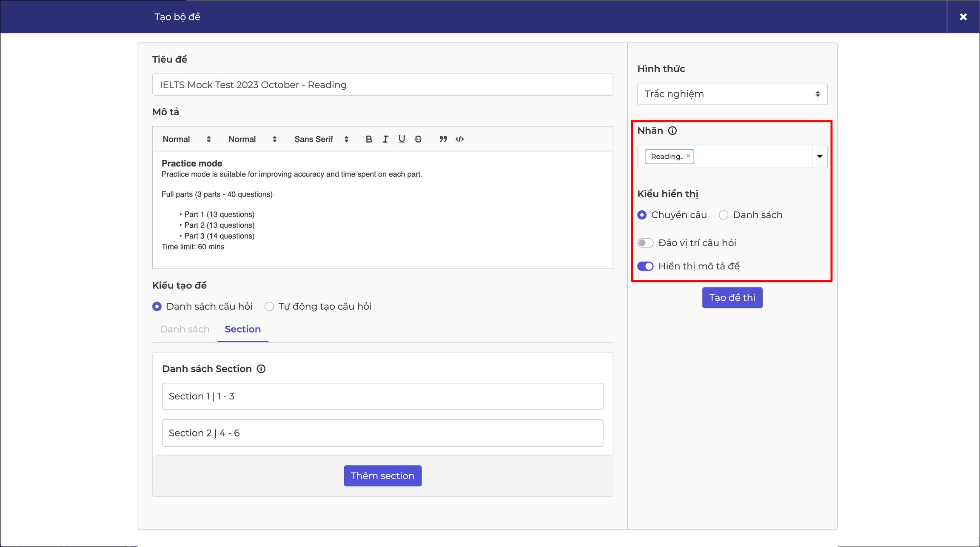The width and height of the screenshot is (980, 547).
Task: Click info icon next to Danh sách Section
Action: point(261,369)
